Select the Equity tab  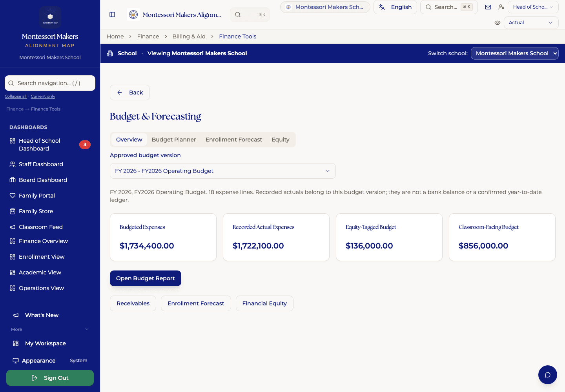(281, 140)
